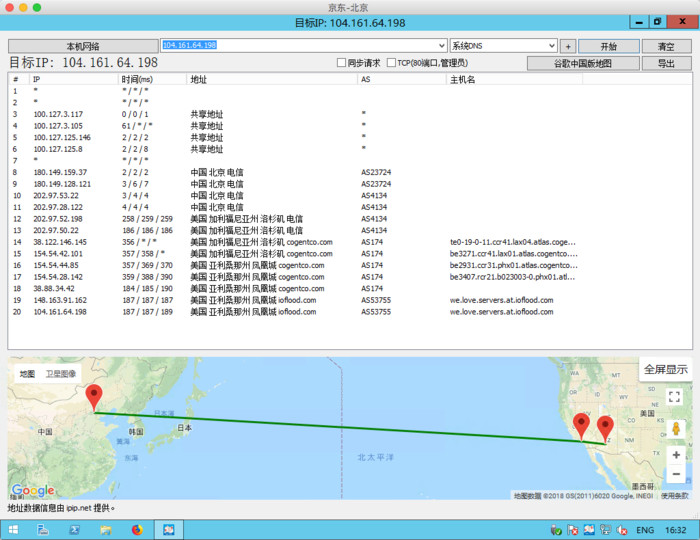This screenshot has height=540, width=700.
Task: Click the red flag tray icon
Action: [x=573, y=530]
